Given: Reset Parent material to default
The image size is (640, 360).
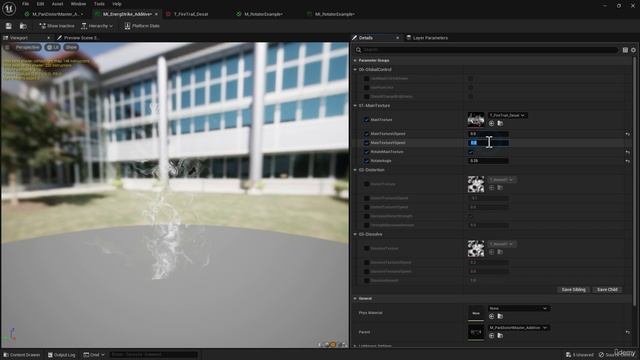Looking at the screenshot, I should 627,332.
